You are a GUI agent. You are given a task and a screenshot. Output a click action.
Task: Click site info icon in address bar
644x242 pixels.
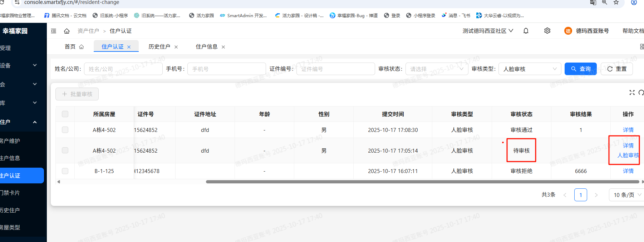[x=17, y=3]
